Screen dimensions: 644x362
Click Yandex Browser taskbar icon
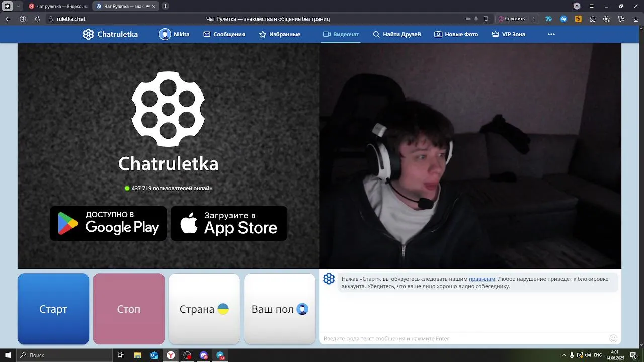171,355
